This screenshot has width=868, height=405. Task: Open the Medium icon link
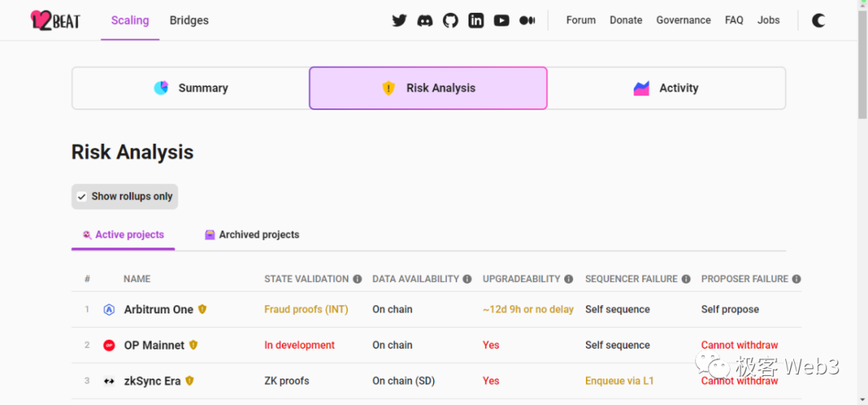527,20
